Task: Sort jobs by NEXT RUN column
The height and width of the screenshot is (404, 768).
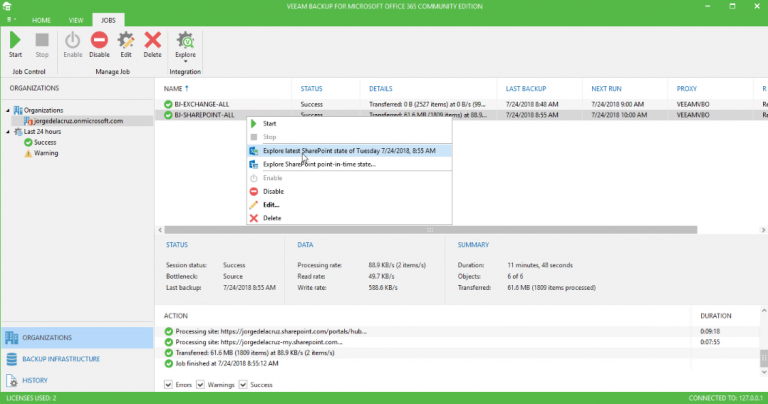Action: (x=606, y=89)
